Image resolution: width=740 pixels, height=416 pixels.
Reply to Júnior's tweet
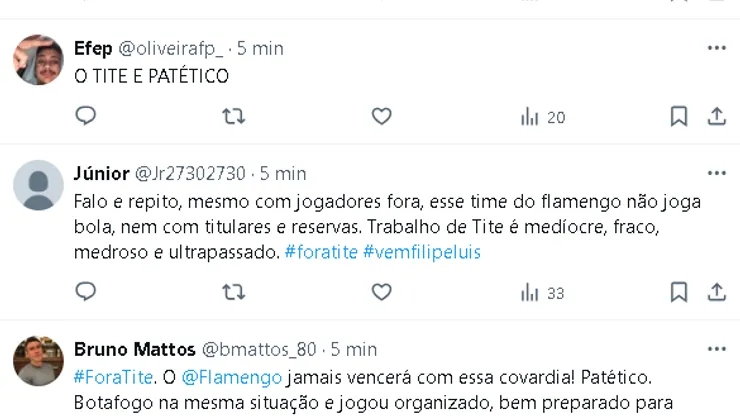pos(86,292)
